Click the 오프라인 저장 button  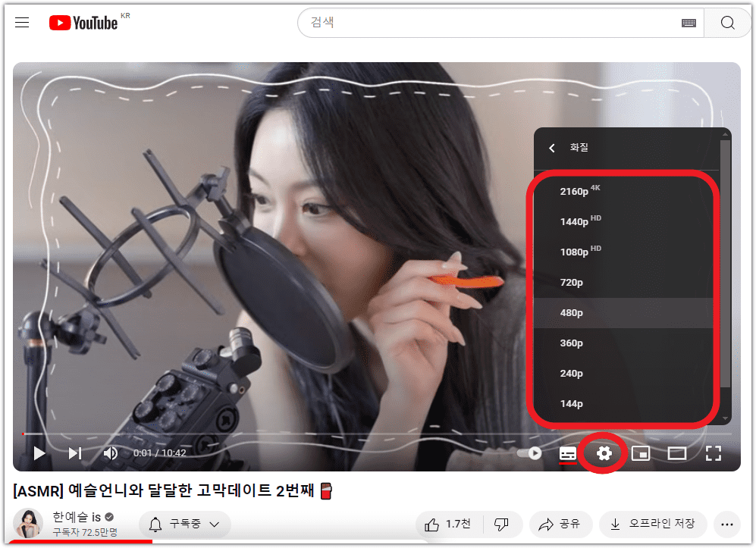[654, 524]
